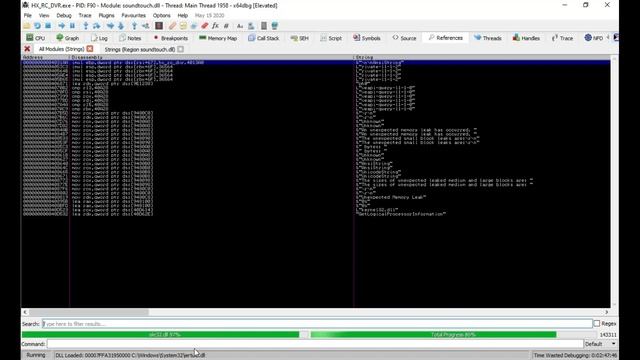Click the Step over toolbar icon
The image size is (640, 360).
(x=97, y=26)
